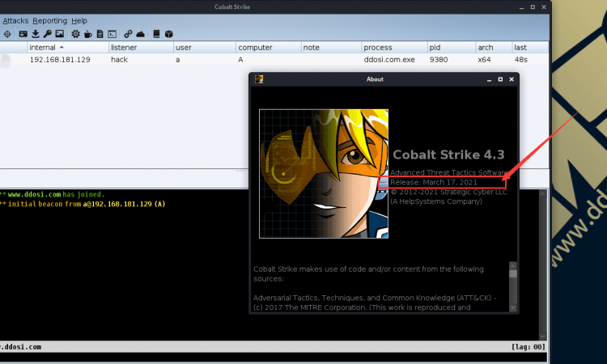The height and width of the screenshot is (364, 607).
Task: Sort by the note column header
Action: tap(331, 47)
